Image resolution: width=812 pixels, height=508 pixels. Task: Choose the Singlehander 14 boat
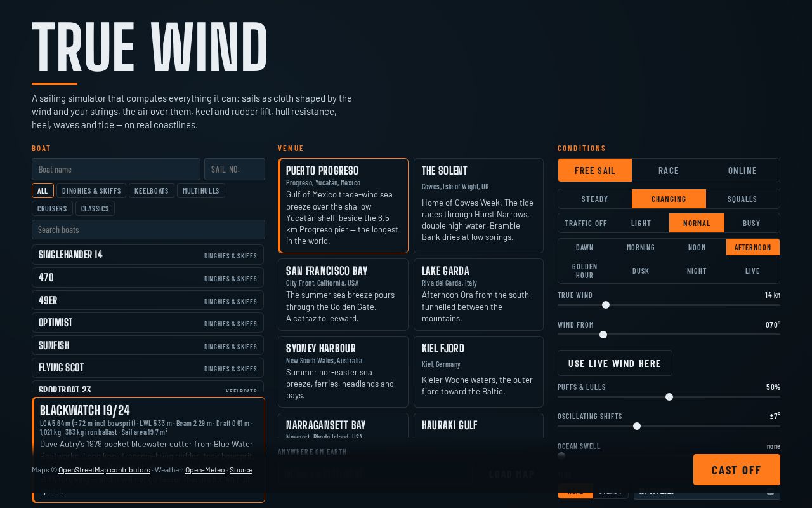coord(148,255)
